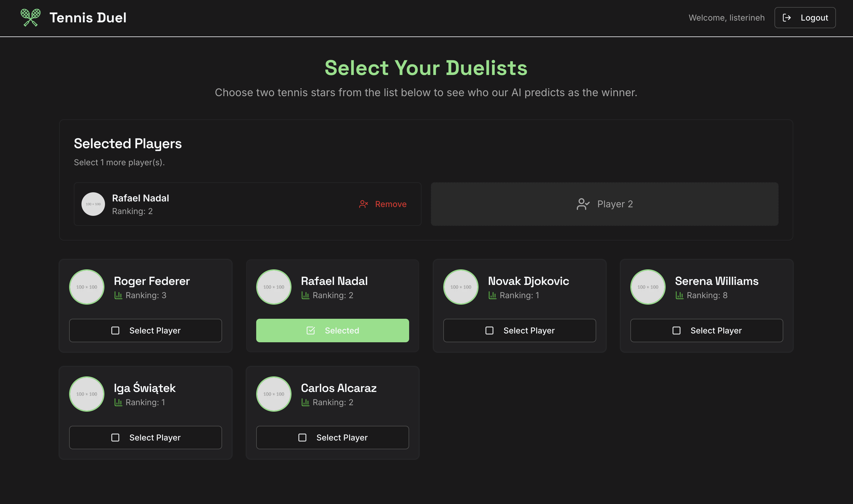853x504 pixels.
Task: Select Player button for Serena Williams
Action: tap(707, 331)
